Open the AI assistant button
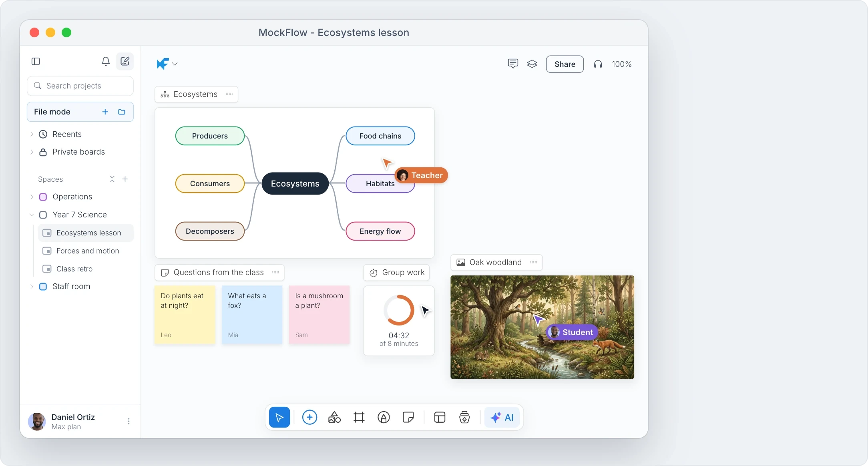Viewport: 868px width, 466px height. [x=502, y=417]
